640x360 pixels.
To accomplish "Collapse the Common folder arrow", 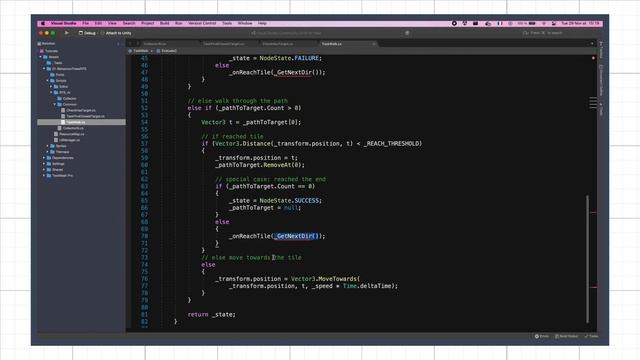I will point(55,104).
